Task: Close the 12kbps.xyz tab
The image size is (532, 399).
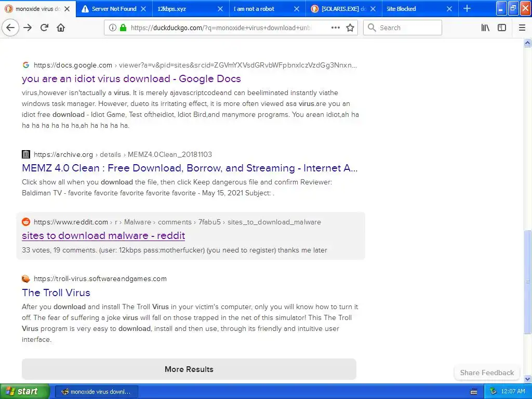Action: [x=220, y=9]
